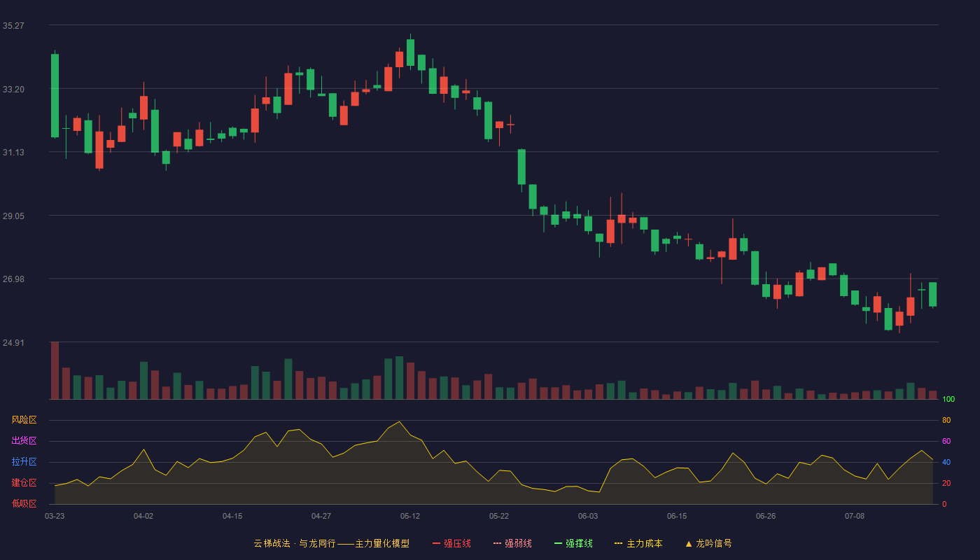
Task: Click the 龙吟信号 triangle legend icon
Action: click(x=689, y=543)
